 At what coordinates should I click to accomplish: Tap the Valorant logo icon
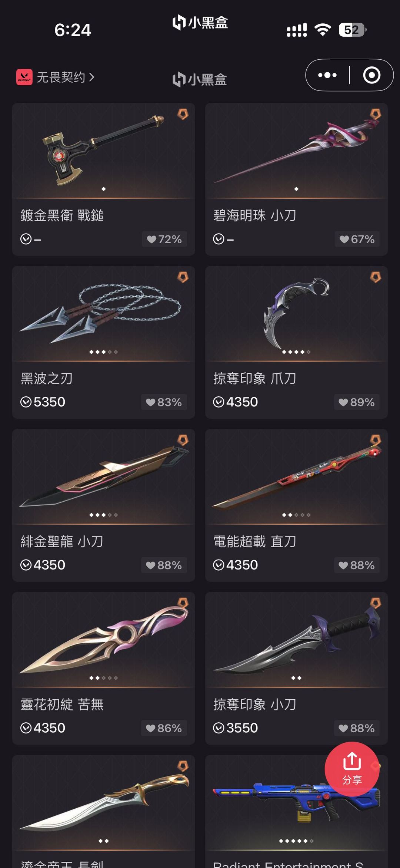click(24, 77)
